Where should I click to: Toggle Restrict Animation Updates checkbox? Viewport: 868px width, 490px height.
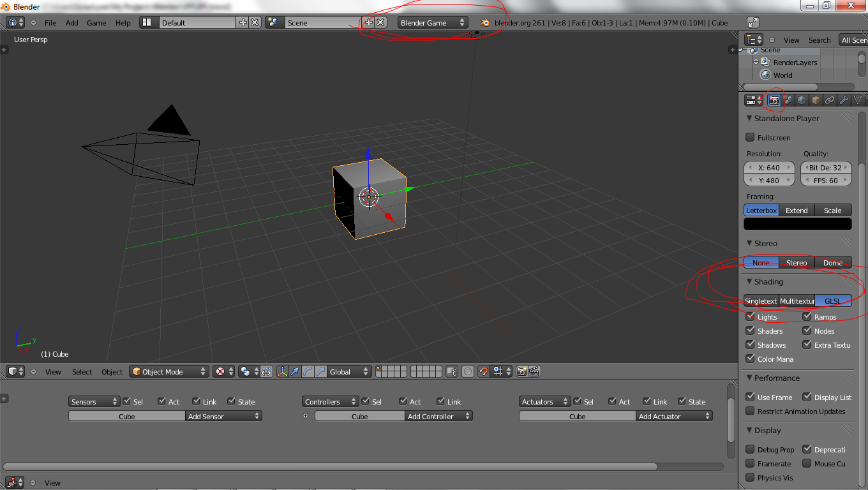[750, 412]
